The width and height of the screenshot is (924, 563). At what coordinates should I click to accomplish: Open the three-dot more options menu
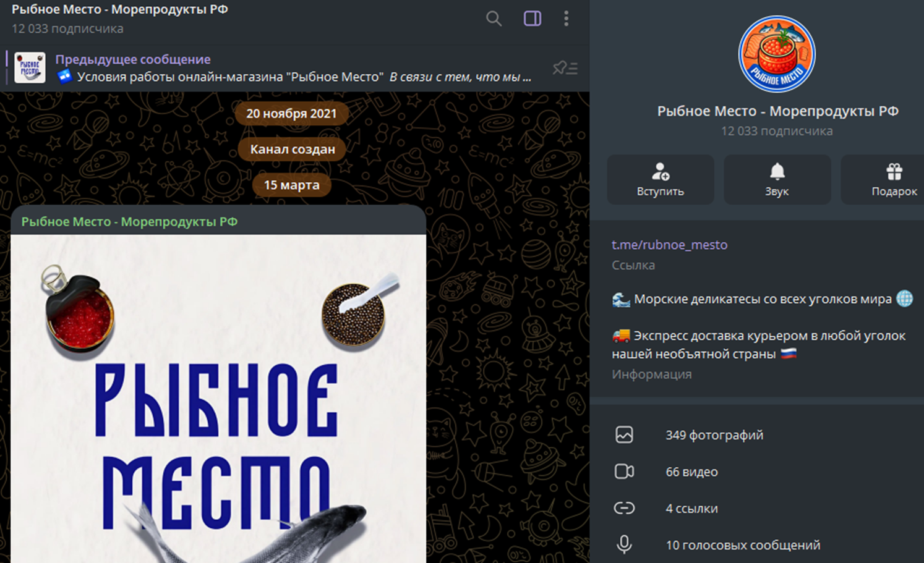566,19
